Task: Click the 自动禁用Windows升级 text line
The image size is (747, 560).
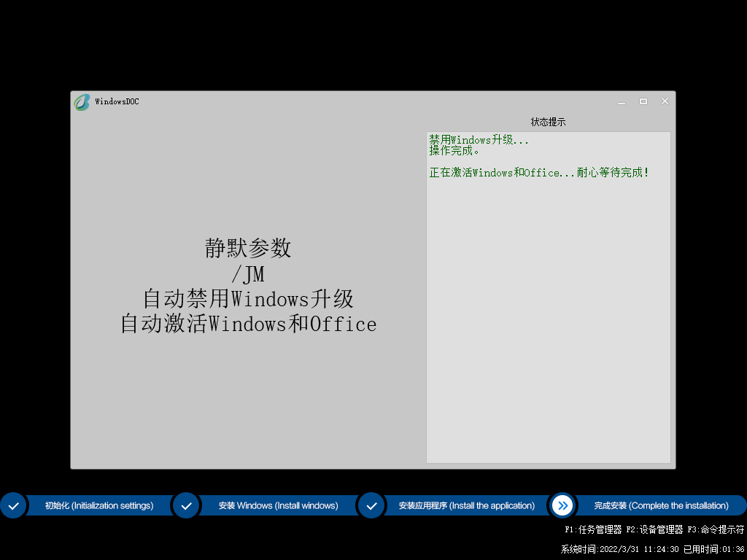Action: click(248, 299)
